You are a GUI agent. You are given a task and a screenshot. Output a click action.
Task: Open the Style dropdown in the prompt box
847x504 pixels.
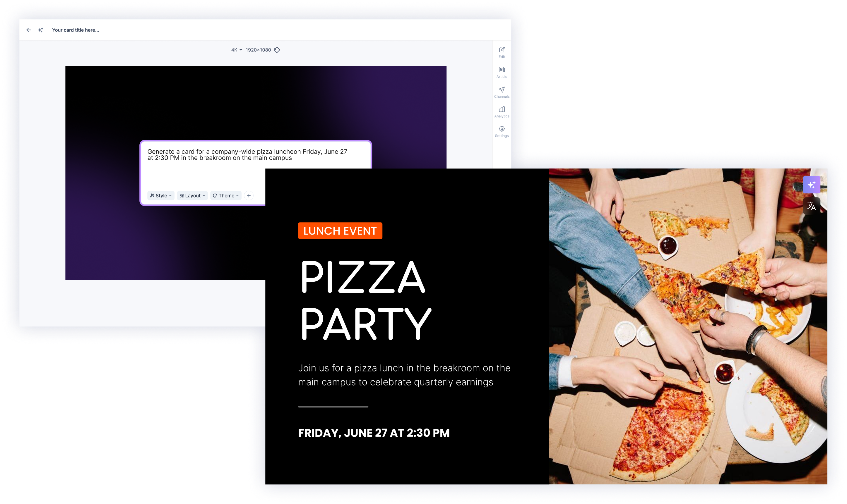pos(160,195)
